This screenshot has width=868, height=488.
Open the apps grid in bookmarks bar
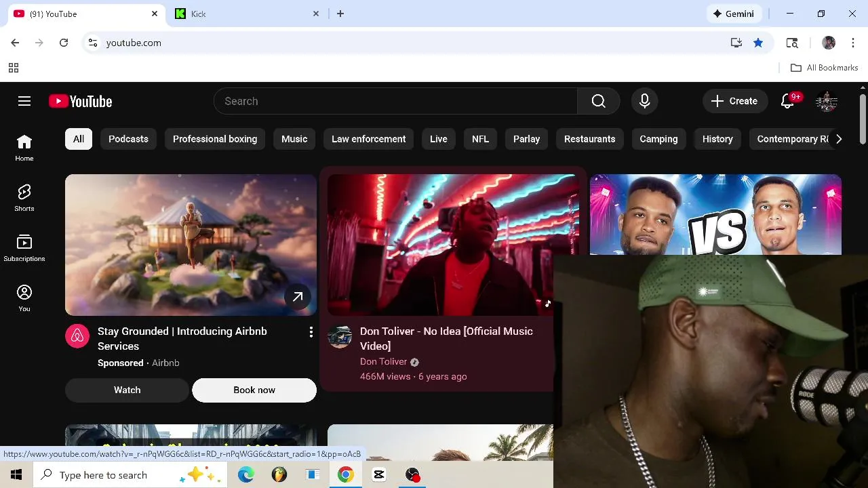(14, 68)
